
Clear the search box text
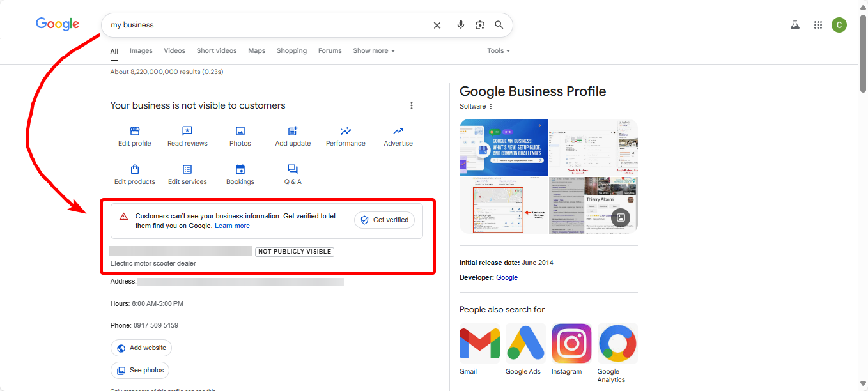437,25
